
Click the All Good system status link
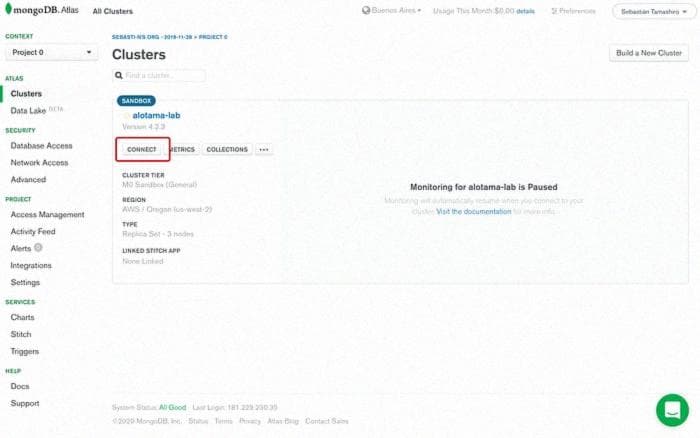(172, 407)
